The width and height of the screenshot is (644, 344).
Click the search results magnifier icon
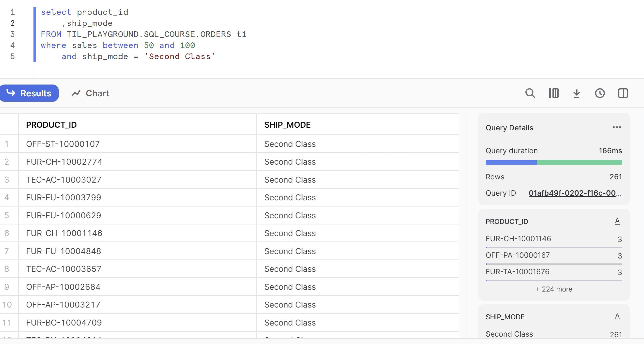click(530, 93)
